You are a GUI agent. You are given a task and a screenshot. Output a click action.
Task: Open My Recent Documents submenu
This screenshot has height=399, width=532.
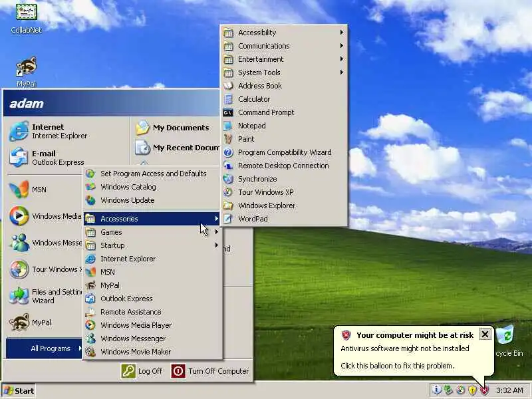176,148
